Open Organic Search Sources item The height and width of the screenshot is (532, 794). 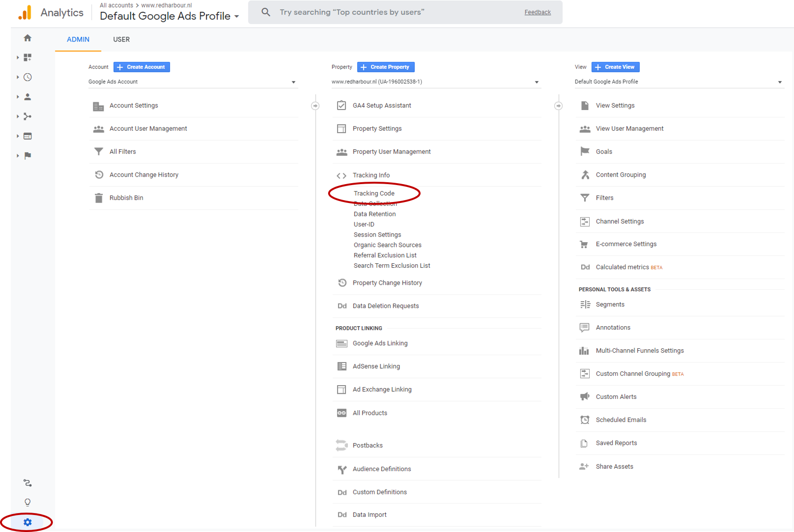387,245
